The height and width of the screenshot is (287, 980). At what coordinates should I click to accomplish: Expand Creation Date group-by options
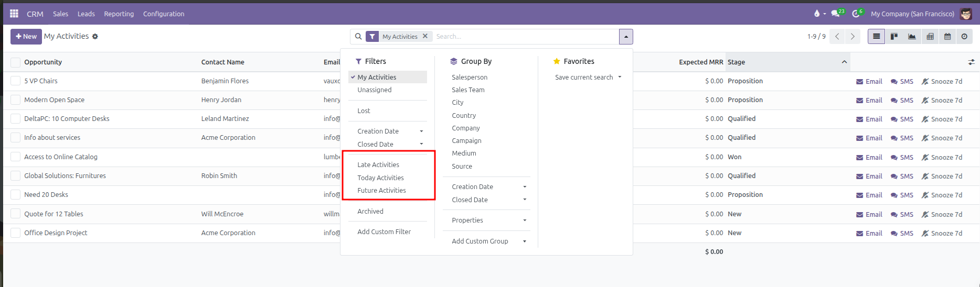tap(486, 186)
